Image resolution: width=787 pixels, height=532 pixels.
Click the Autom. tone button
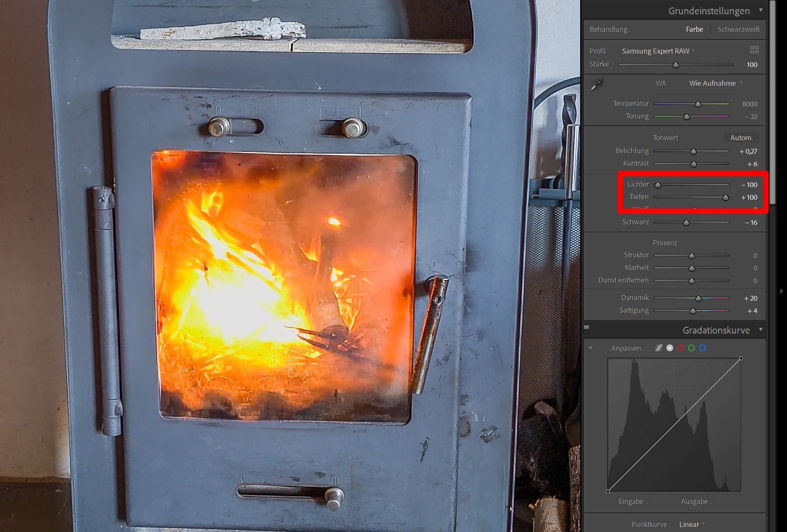(741, 138)
